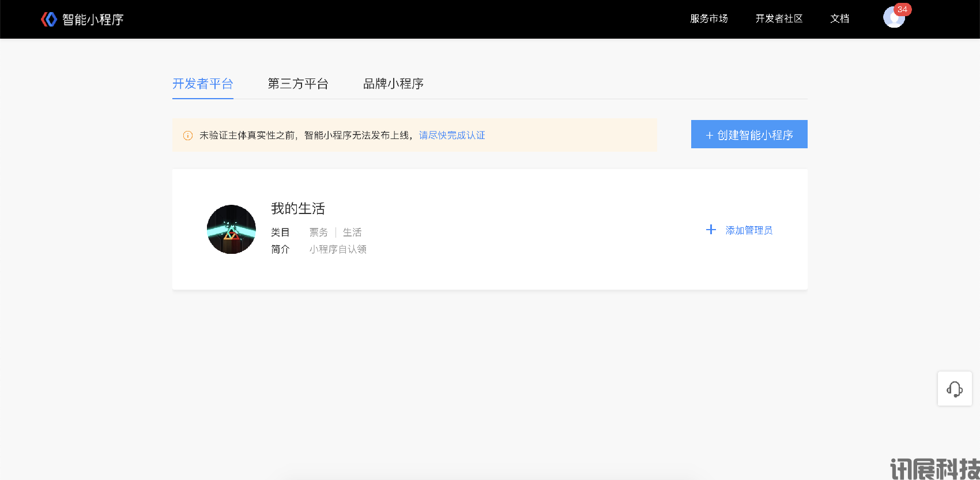Open the 品牌小程序 tab

[x=393, y=84]
